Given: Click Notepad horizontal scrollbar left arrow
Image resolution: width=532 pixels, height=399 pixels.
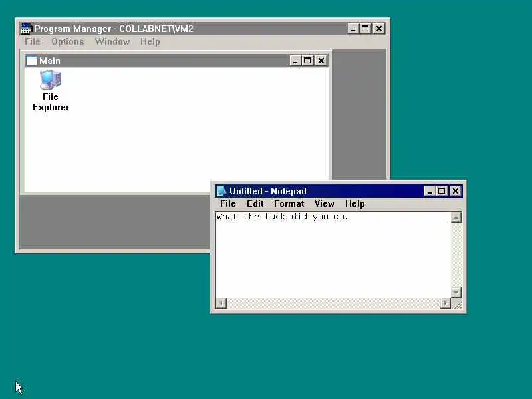Looking at the screenshot, I should tap(221, 303).
